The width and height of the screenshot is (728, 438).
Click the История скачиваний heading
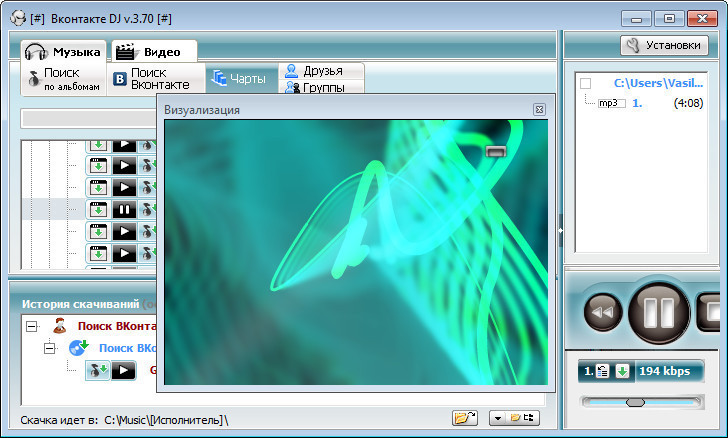pos(80,304)
